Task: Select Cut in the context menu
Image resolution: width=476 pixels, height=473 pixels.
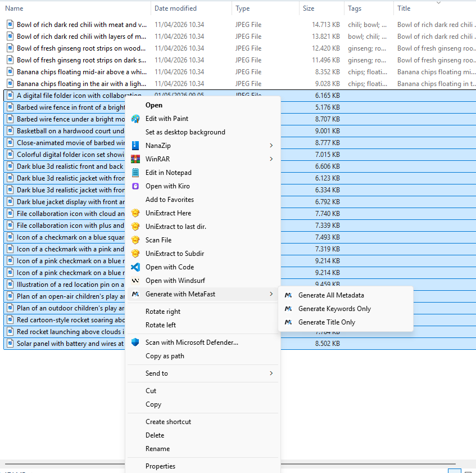Action: 203,391
